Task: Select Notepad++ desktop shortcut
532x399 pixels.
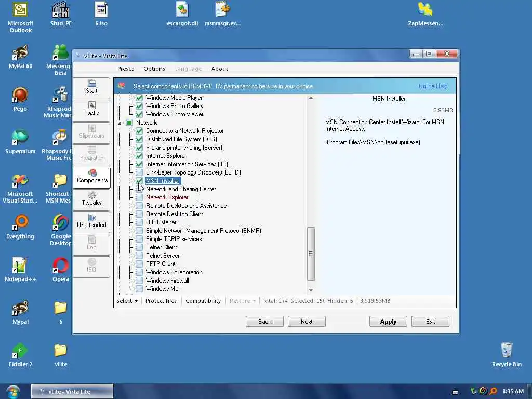Action: 20,270
